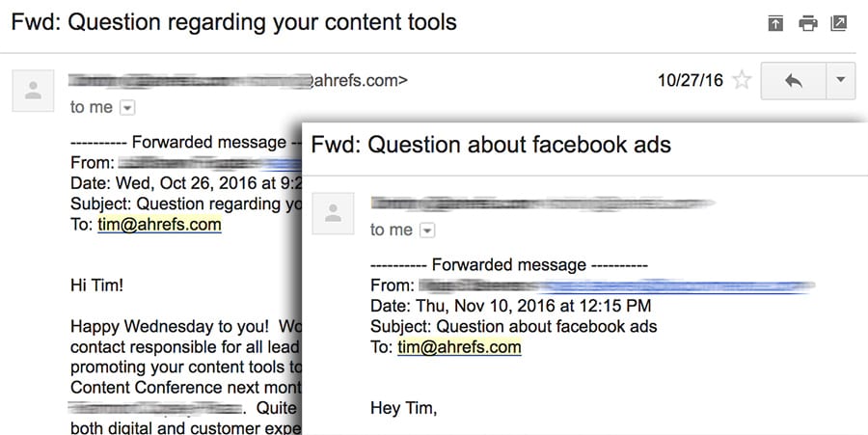868x435 pixels.
Task: Click sender avatar of facebook ads email
Action: [x=334, y=214]
